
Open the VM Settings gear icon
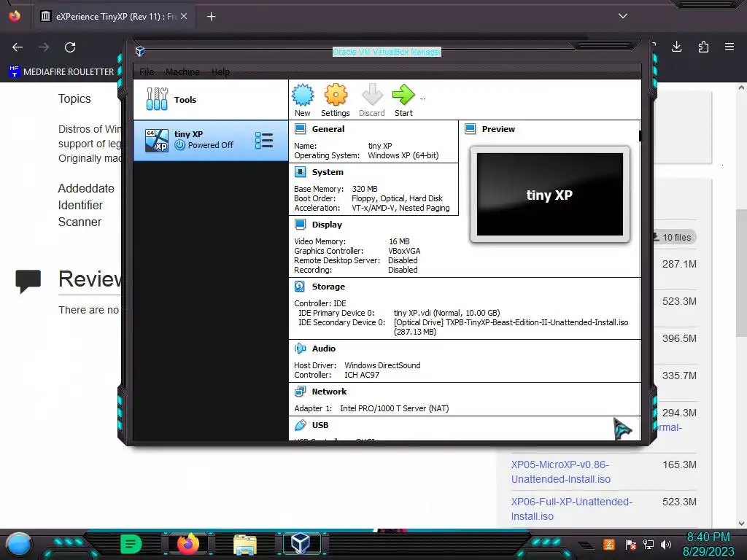click(x=336, y=95)
